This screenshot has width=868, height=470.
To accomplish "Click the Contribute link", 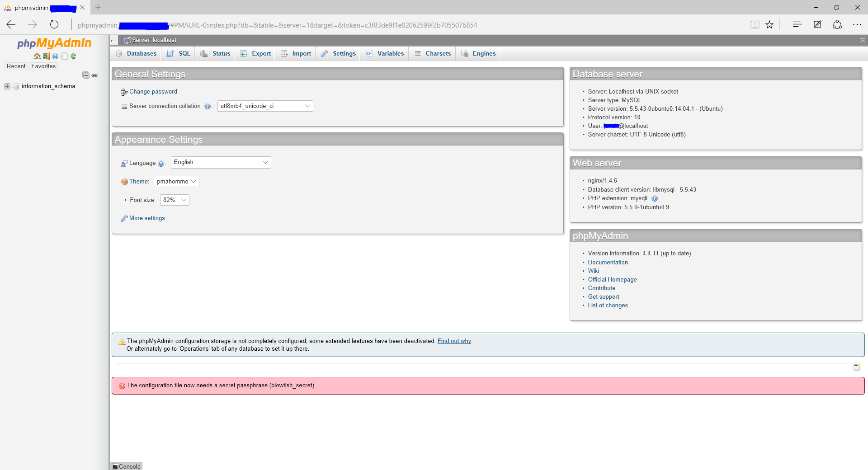I will coord(601,288).
